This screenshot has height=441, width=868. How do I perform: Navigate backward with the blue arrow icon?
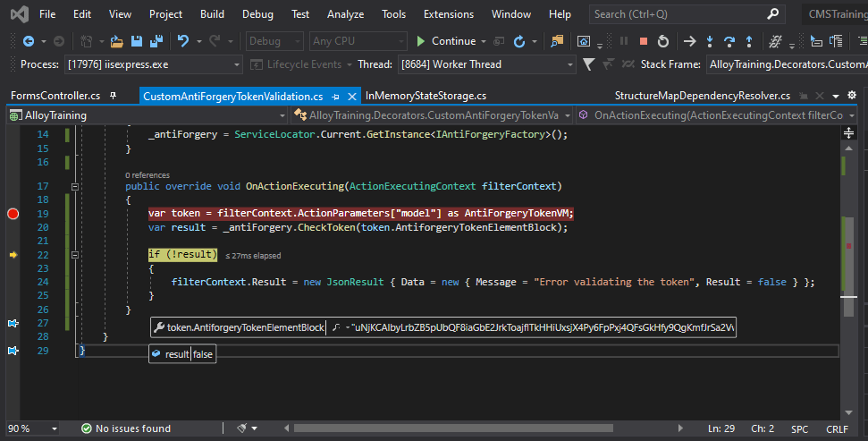[x=29, y=41]
